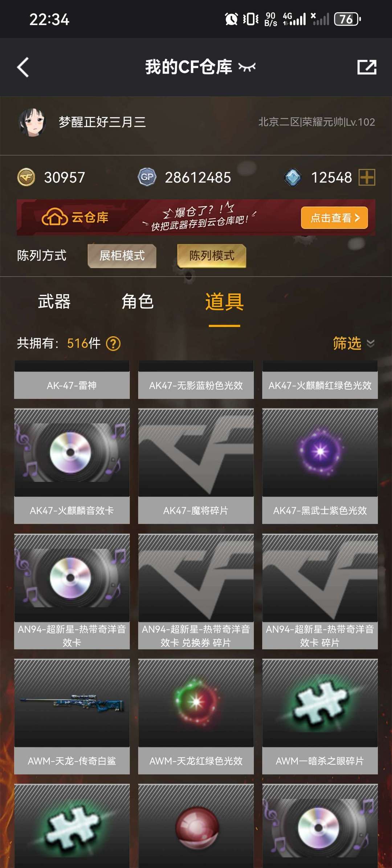Tap the gold CF coin icon

click(26, 177)
